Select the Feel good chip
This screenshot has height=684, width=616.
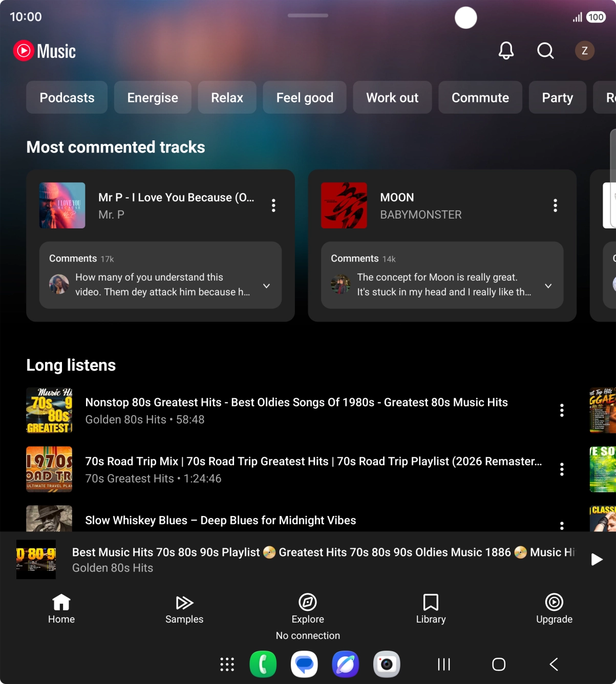[305, 97]
